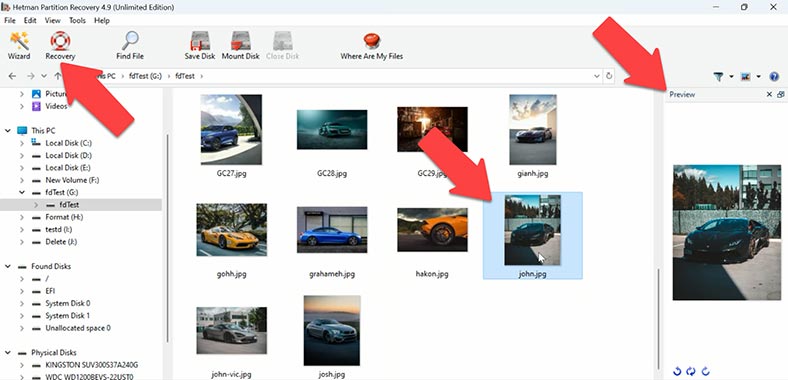The height and width of the screenshot is (380, 788).
Task: Flip preview with middle rotate icon
Action: (x=691, y=371)
